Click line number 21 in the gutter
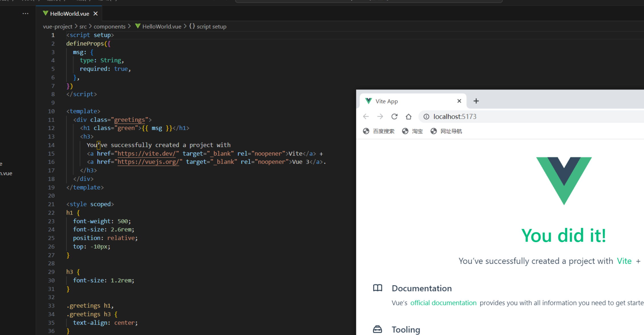Image resolution: width=644 pixels, height=335 pixels. (x=51, y=204)
